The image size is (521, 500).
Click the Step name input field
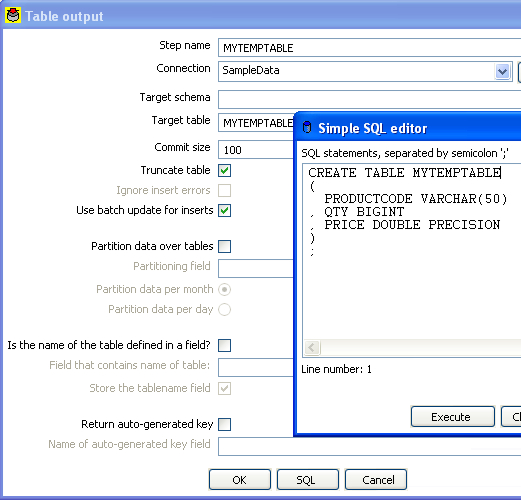click(369, 48)
